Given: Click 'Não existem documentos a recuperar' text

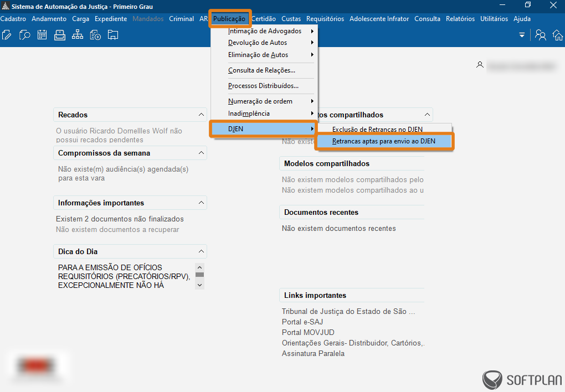Looking at the screenshot, I should [117, 230].
